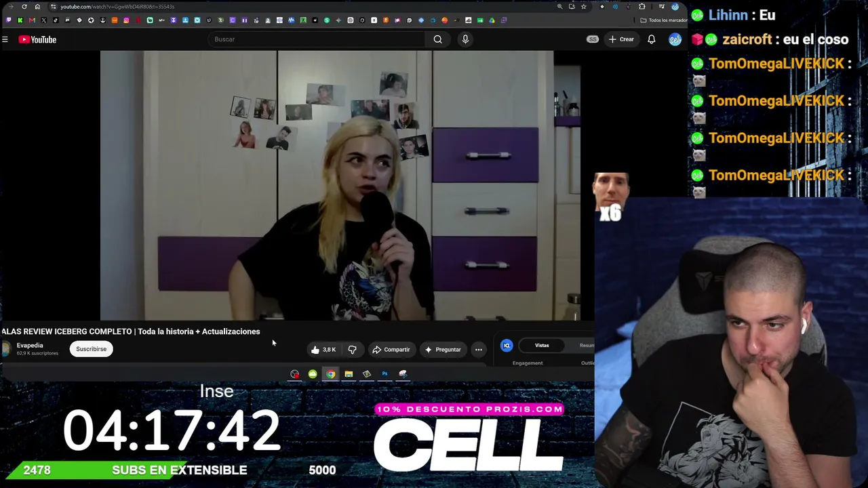Click the zaicroft chat username
868x488 pixels.
click(x=747, y=39)
